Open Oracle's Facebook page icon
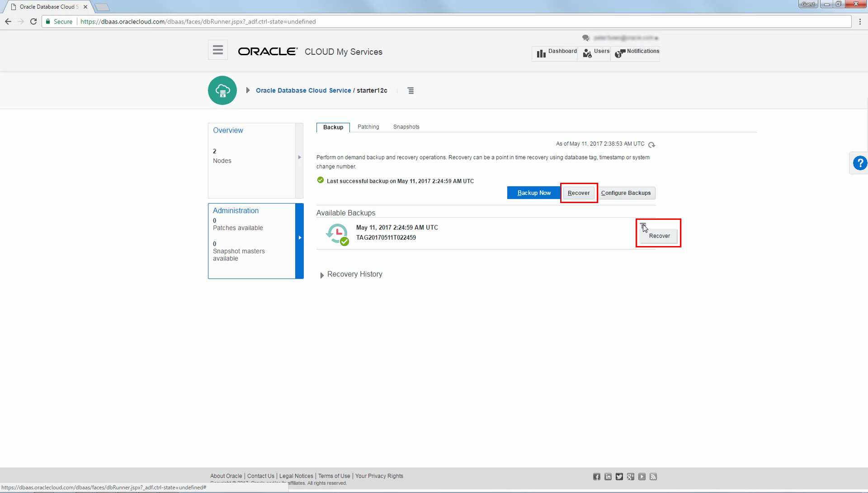The height and width of the screenshot is (493, 868). (x=597, y=477)
